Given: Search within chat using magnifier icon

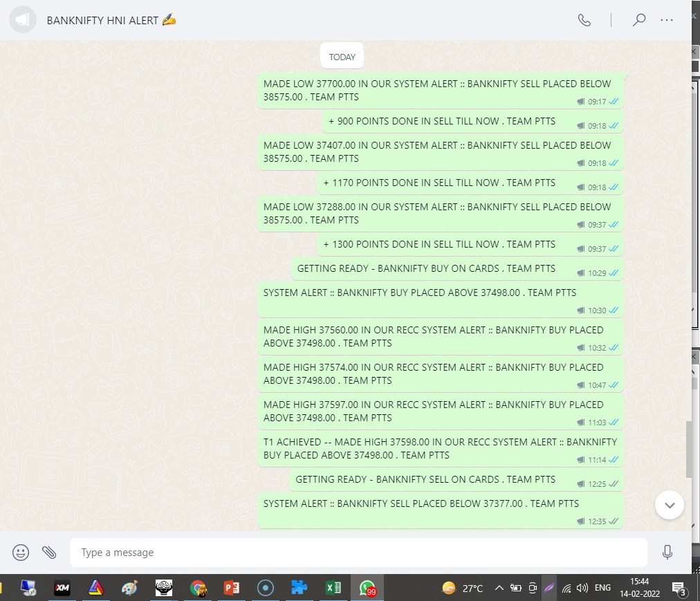Looking at the screenshot, I should pyautogui.click(x=639, y=20).
